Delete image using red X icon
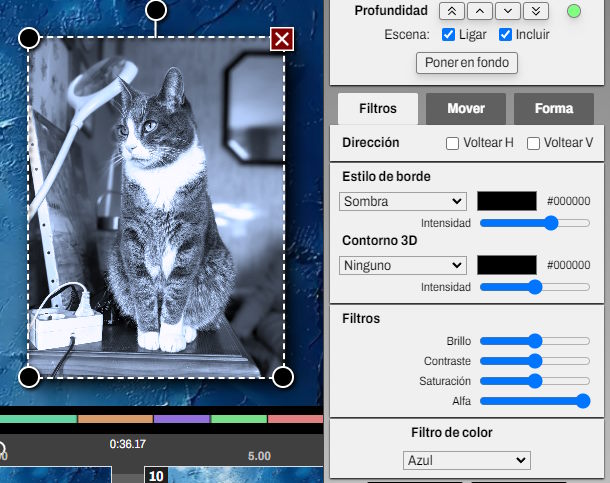Image resolution: width=610 pixels, height=483 pixels. [x=282, y=39]
